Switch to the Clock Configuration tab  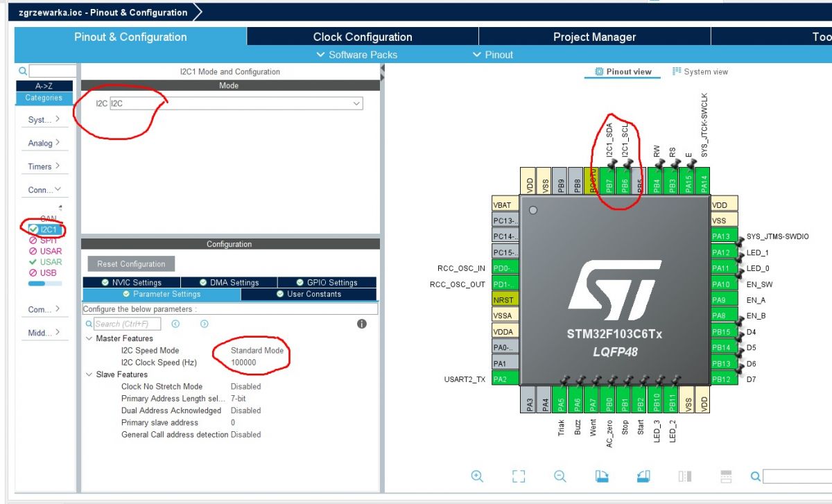coord(361,36)
